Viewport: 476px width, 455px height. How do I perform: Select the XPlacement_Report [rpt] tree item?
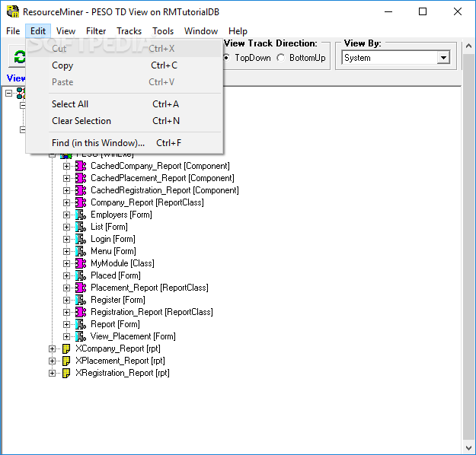click(120, 361)
